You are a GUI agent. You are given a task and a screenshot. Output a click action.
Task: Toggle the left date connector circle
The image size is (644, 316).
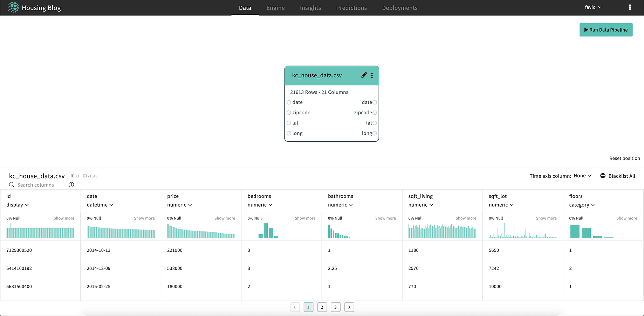coord(289,102)
